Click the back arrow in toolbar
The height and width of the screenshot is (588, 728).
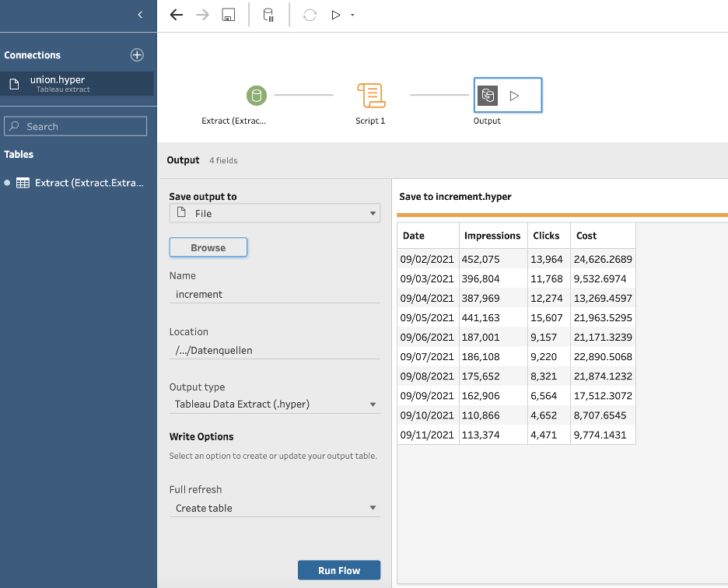point(177,15)
